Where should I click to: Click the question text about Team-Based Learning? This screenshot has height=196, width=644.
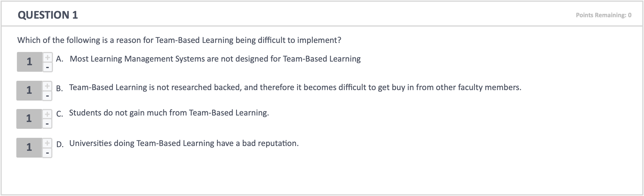click(x=179, y=40)
